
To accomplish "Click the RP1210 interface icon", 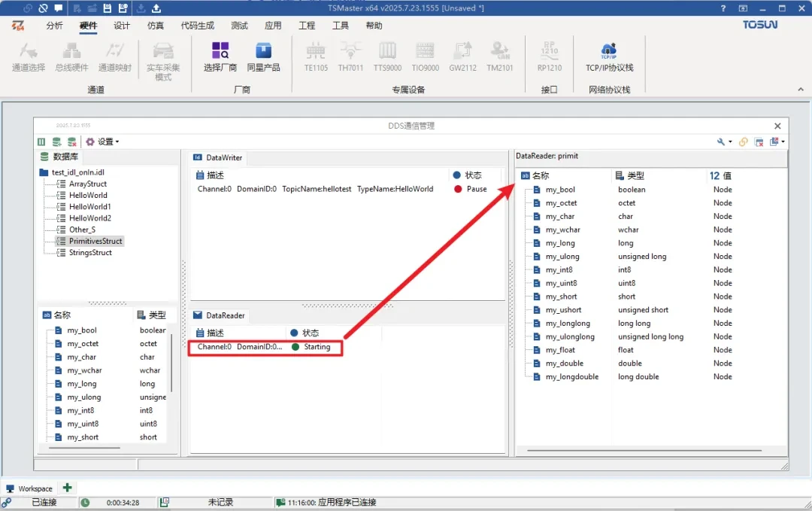I will click(x=550, y=56).
